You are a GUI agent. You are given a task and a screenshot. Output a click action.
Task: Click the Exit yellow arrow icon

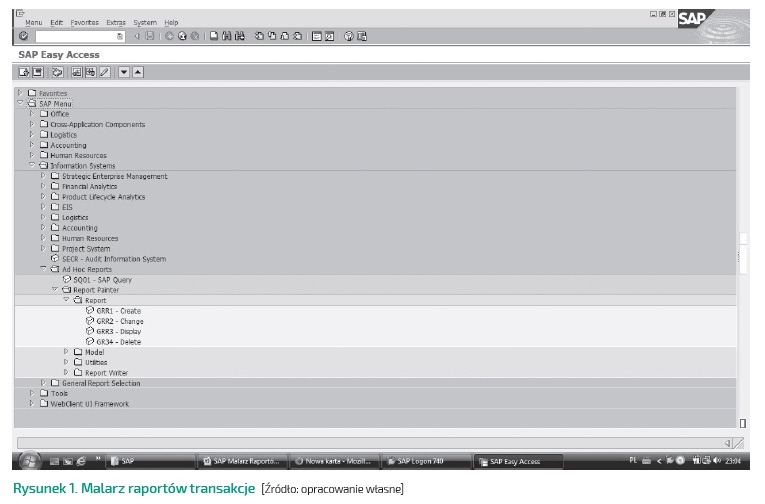click(x=182, y=36)
